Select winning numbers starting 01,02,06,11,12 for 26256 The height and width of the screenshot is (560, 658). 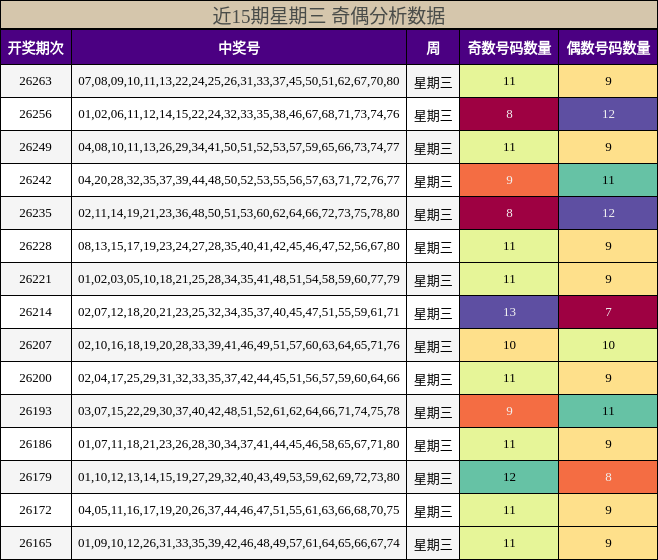(x=239, y=114)
